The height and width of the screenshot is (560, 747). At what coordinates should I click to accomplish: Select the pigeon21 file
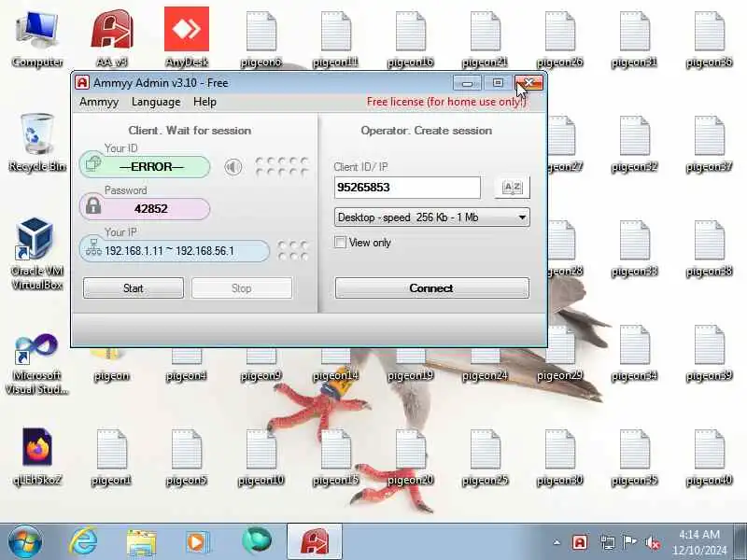click(485, 40)
